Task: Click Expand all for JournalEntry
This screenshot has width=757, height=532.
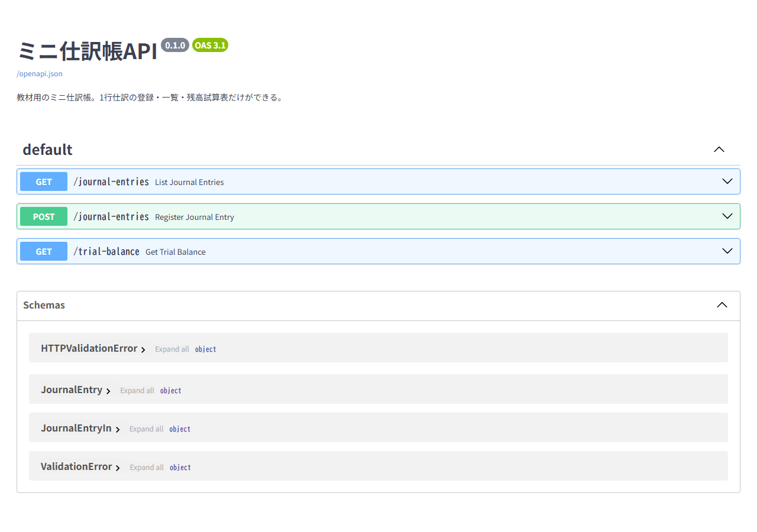Action: click(x=137, y=391)
